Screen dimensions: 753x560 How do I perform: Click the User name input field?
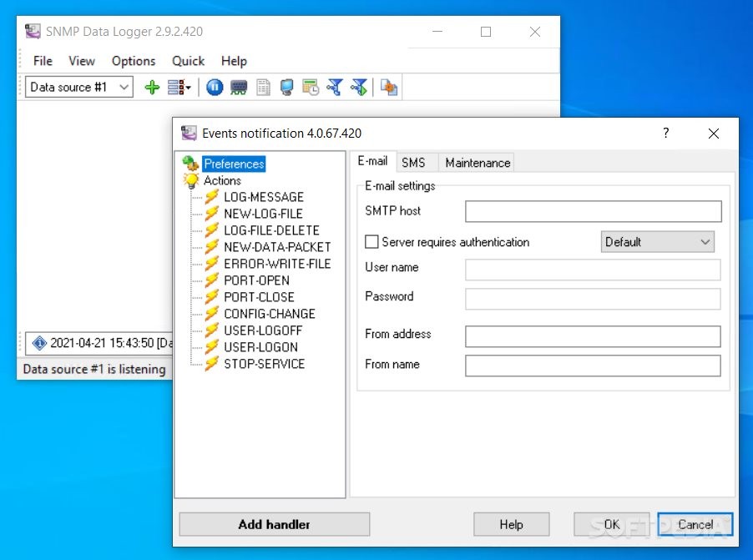click(593, 270)
